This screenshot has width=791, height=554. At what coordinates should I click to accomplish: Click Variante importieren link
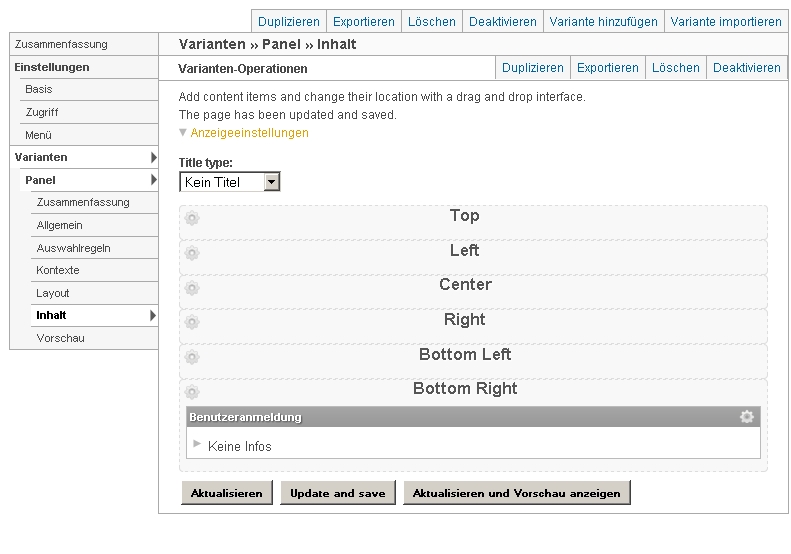[726, 21]
